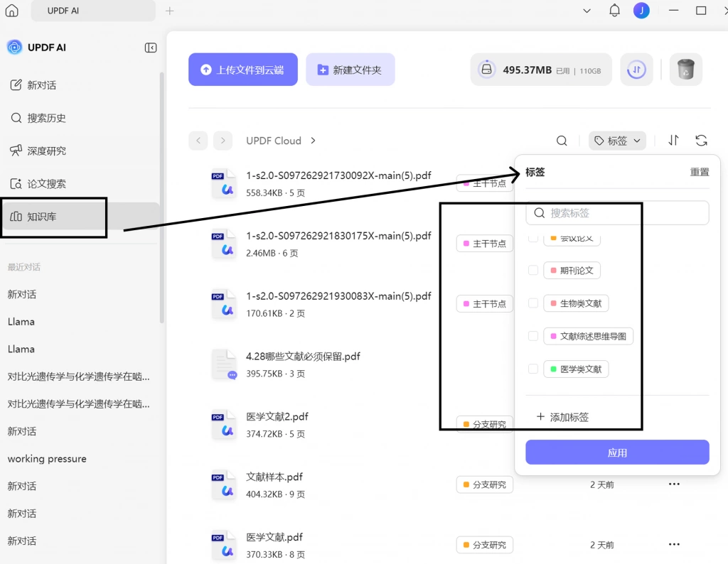Go to the home icon
728x564 pixels.
click(11, 10)
